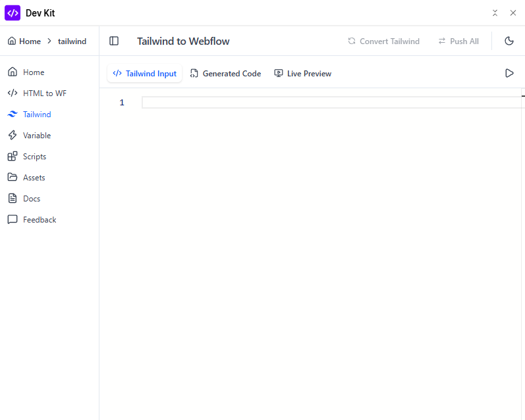Toggle the sidebar panel icon
The image size is (525, 420).
(114, 41)
